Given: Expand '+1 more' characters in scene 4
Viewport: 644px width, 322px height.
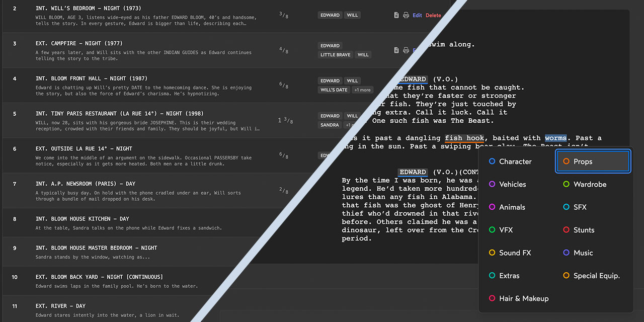Looking at the screenshot, I should tap(362, 90).
